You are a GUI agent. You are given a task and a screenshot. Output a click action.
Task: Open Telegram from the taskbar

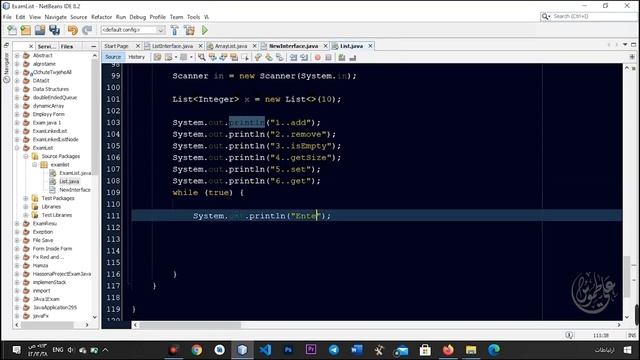point(334,350)
